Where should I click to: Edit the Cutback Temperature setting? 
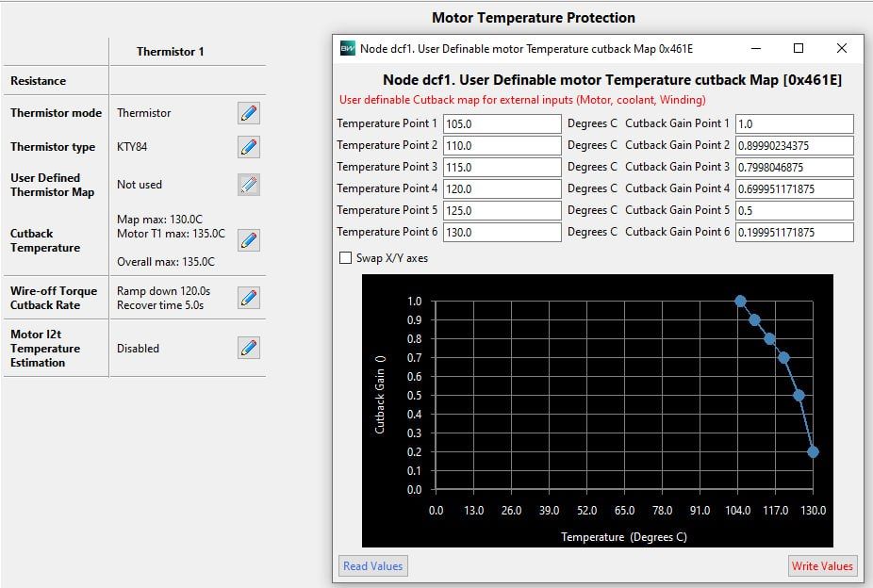(248, 240)
